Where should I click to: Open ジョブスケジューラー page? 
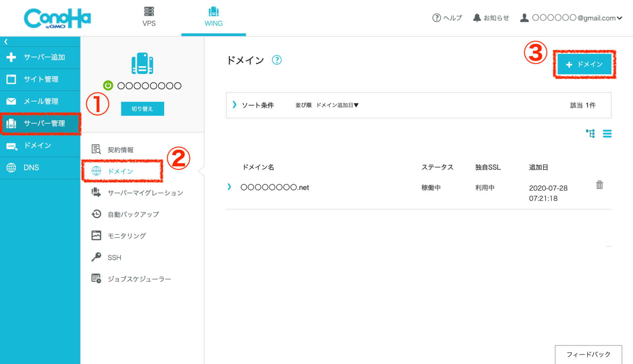[x=139, y=279]
